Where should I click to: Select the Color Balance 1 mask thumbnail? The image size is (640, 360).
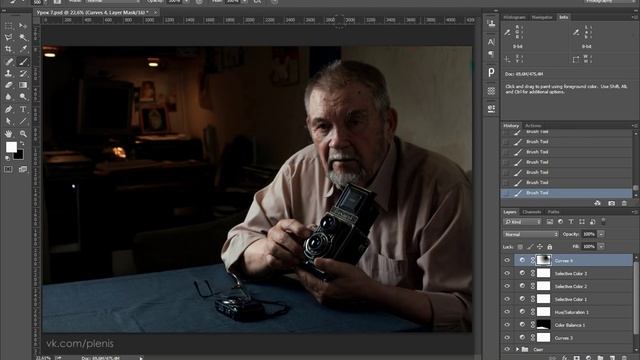[x=543, y=325]
